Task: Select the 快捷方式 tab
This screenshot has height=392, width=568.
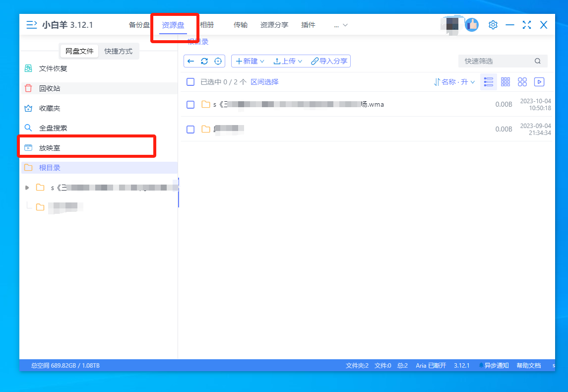Action: pos(119,51)
